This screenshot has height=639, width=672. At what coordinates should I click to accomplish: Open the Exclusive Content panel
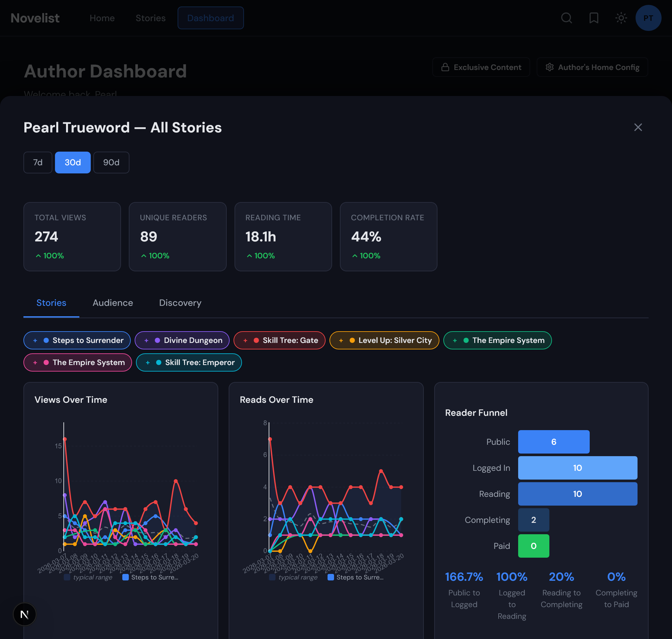pyautogui.click(x=481, y=67)
